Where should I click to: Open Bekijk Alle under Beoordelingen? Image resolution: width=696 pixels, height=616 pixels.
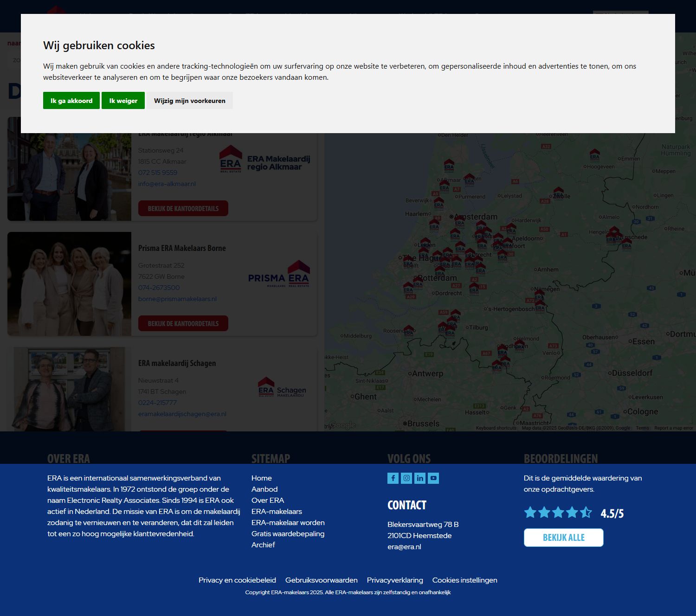click(x=563, y=537)
